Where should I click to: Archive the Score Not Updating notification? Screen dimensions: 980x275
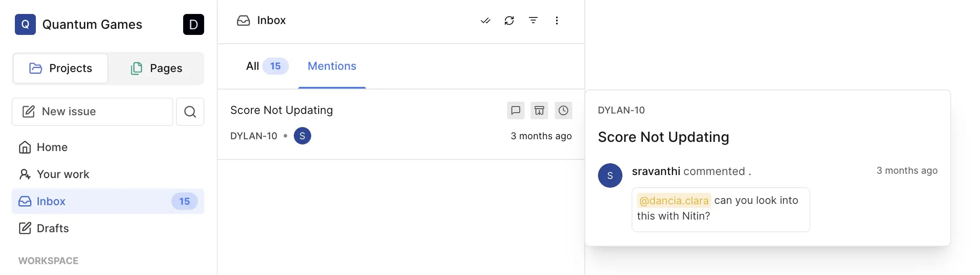tap(539, 110)
